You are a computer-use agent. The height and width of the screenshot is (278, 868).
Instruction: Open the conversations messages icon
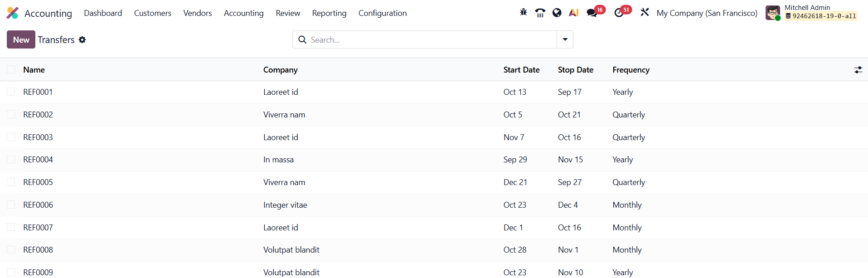[592, 13]
